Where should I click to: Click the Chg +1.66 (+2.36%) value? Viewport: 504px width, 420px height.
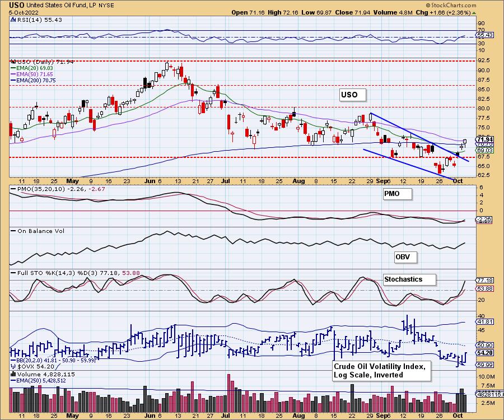pos(444,12)
